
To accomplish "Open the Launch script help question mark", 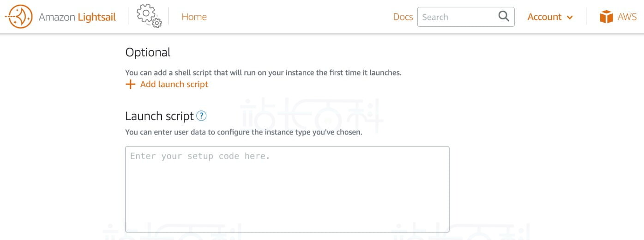I will point(201,116).
